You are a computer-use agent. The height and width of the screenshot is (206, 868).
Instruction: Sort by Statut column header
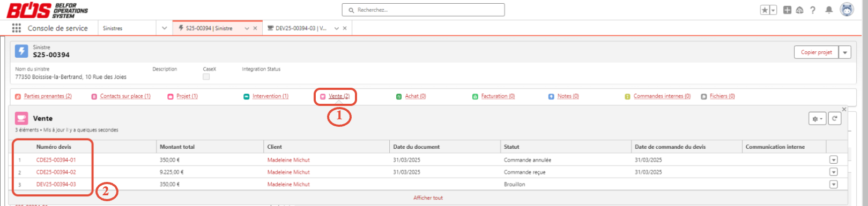(x=511, y=147)
